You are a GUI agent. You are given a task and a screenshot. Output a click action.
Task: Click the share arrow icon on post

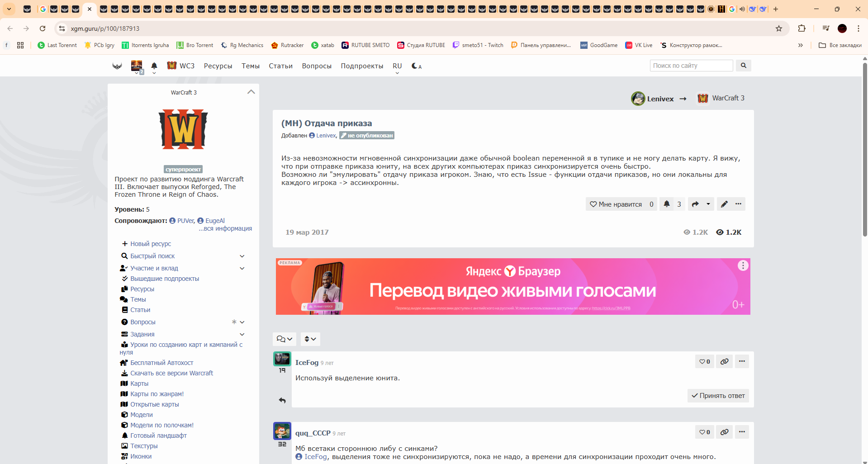pyautogui.click(x=695, y=204)
